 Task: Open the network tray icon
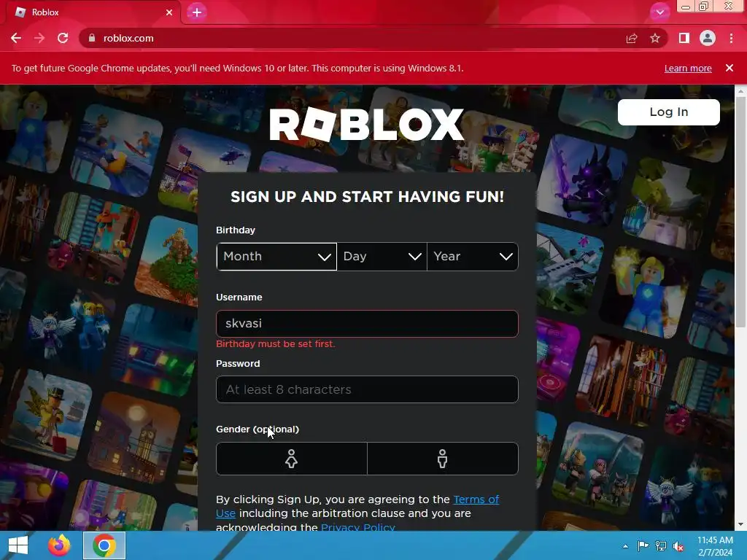(661, 546)
